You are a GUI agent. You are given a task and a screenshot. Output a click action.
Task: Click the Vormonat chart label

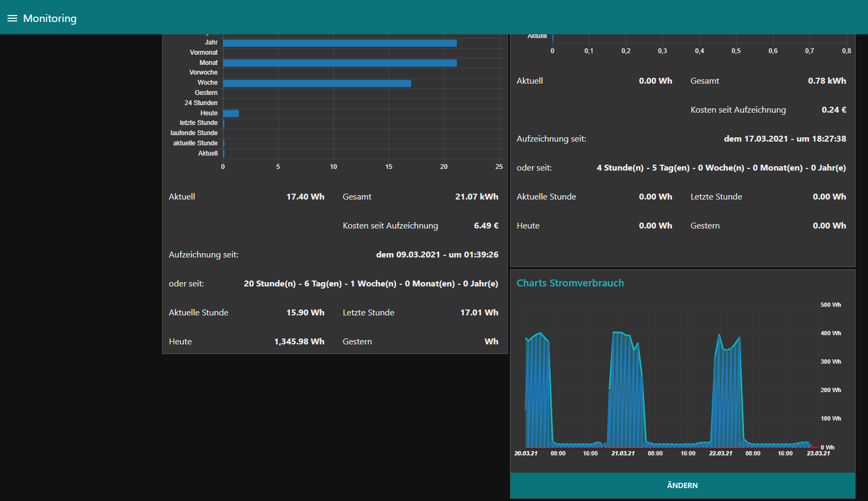(x=203, y=53)
